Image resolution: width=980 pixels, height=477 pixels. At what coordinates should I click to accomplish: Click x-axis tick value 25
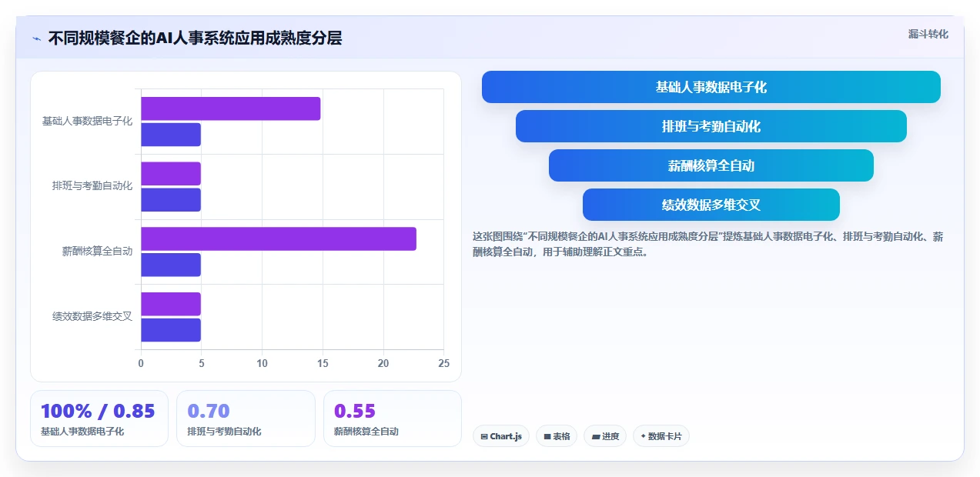(443, 363)
